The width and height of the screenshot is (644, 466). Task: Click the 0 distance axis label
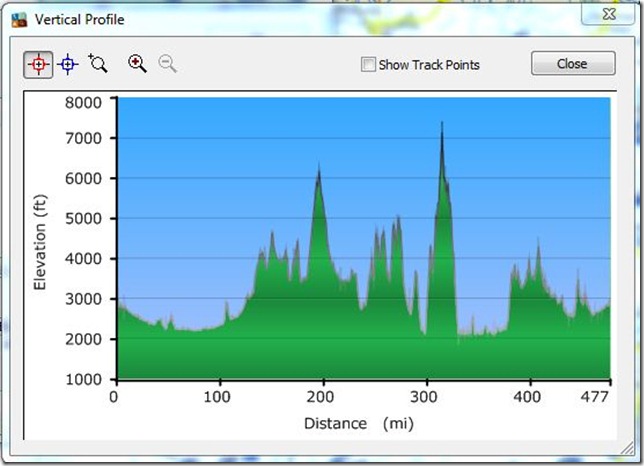114,397
